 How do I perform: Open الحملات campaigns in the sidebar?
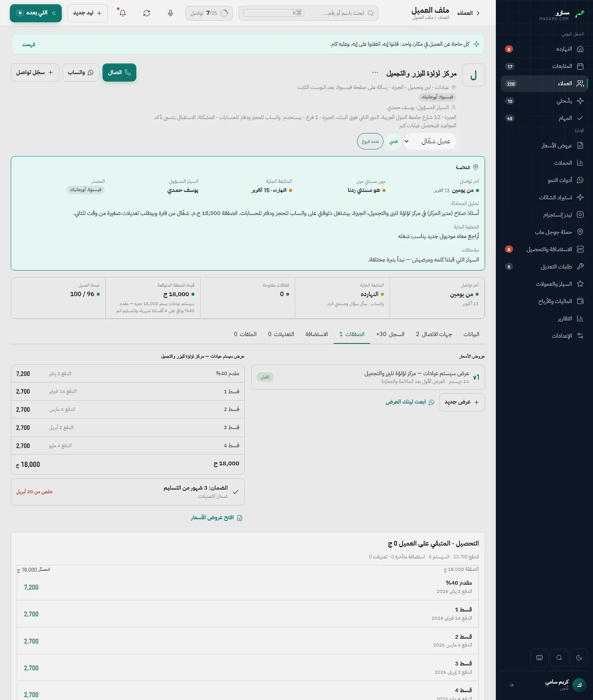(544, 163)
